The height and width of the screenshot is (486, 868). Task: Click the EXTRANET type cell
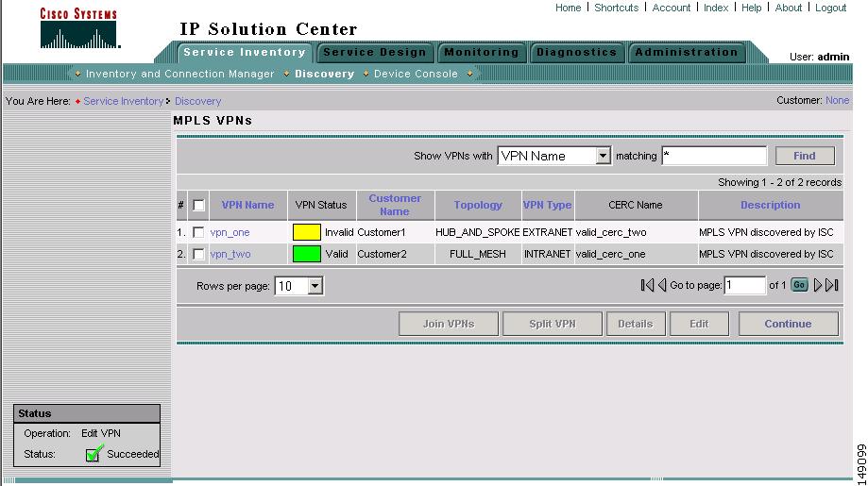[x=548, y=232]
